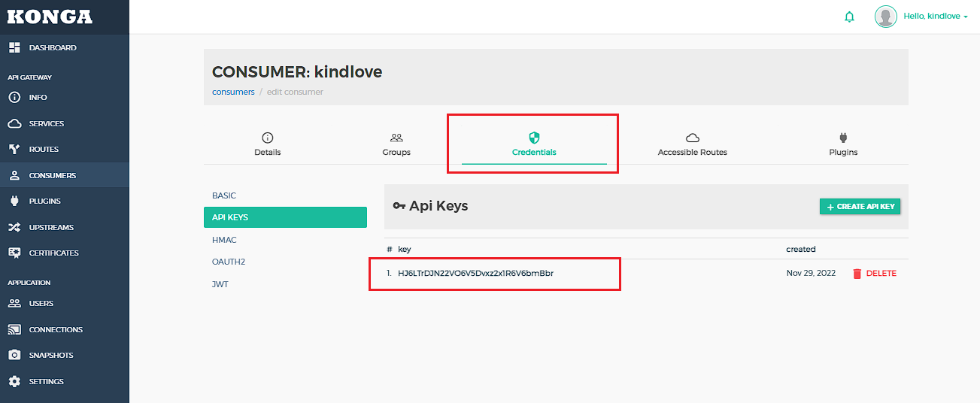This screenshot has height=403, width=980.
Task: Click the Groups people icon on tab
Action: pyautogui.click(x=396, y=138)
